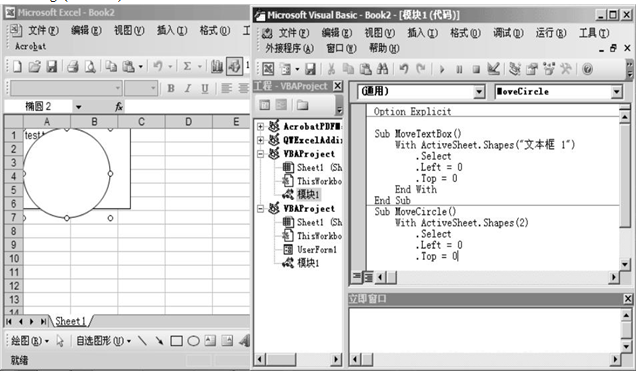The image size is (636, 371).
Task: Click the Find binoculars icon
Action: [x=382, y=69]
